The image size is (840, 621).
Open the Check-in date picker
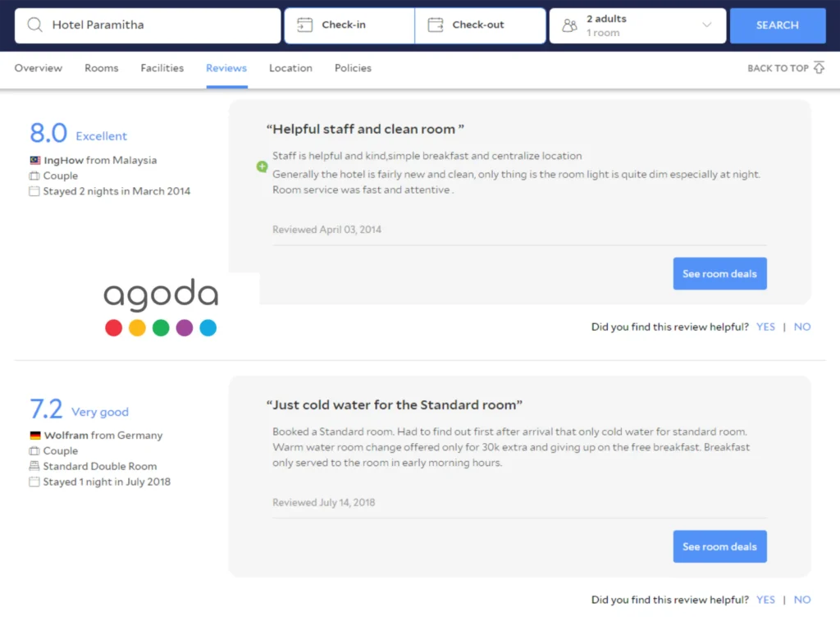pyautogui.click(x=349, y=25)
